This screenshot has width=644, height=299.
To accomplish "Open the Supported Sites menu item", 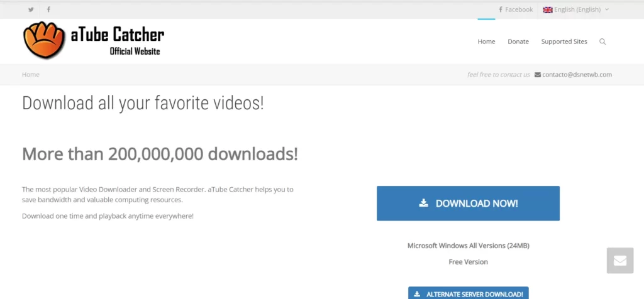I will click(564, 41).
